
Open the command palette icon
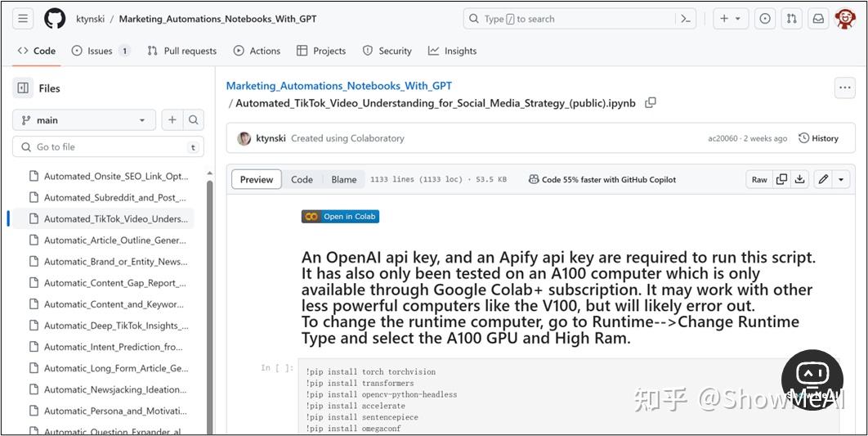(x=686, y=19)
